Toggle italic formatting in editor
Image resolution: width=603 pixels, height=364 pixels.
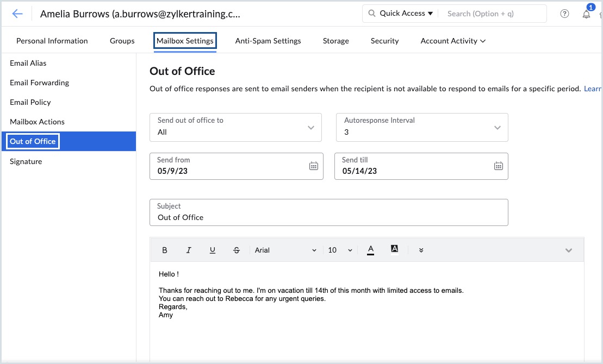tap(189, 250)
